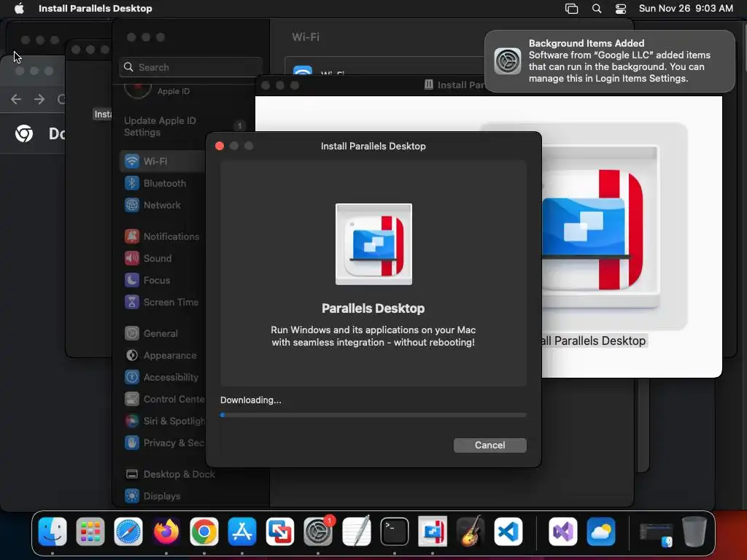The image size is (747, 560).
Task: Open GarageBand from Dock
Action: point(471,532)
